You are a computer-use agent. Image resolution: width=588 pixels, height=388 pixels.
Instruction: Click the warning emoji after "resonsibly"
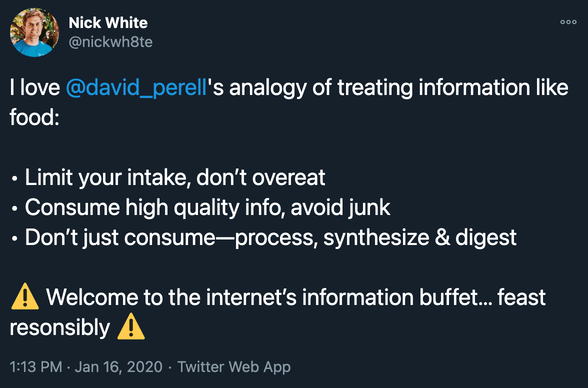(131, 326)
